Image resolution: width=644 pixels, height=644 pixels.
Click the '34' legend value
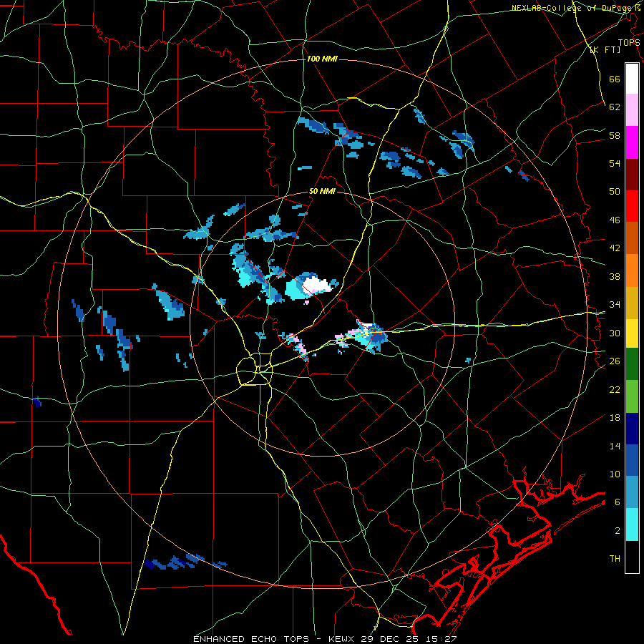point(615,304)
